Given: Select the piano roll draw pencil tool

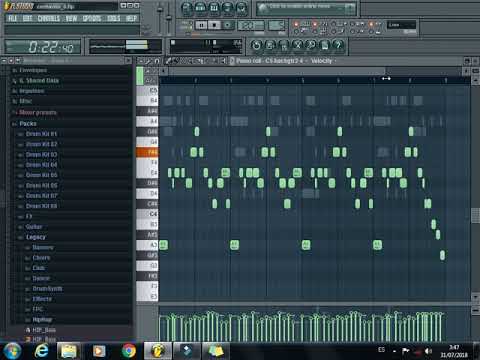Looking at the screenshot, I should [169, 61].
